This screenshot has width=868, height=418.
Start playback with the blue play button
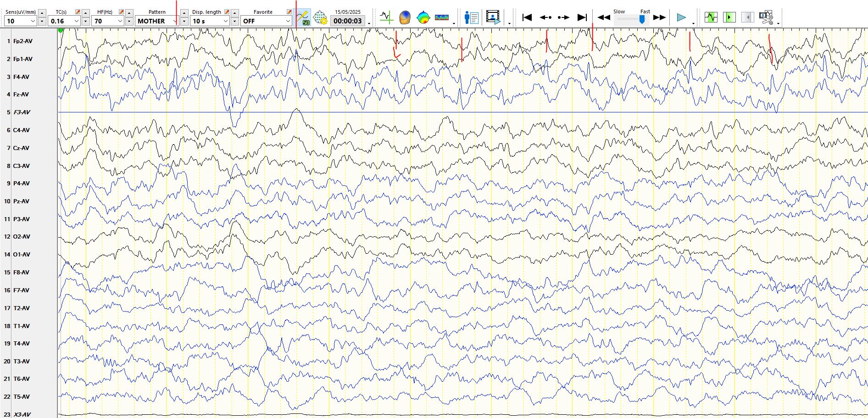coord(681,17)
